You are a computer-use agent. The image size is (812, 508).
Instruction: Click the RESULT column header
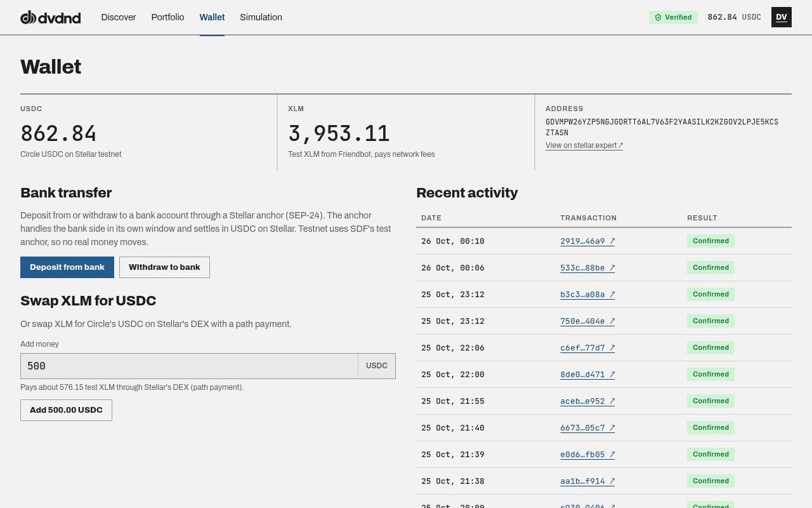tap(702, 218)
